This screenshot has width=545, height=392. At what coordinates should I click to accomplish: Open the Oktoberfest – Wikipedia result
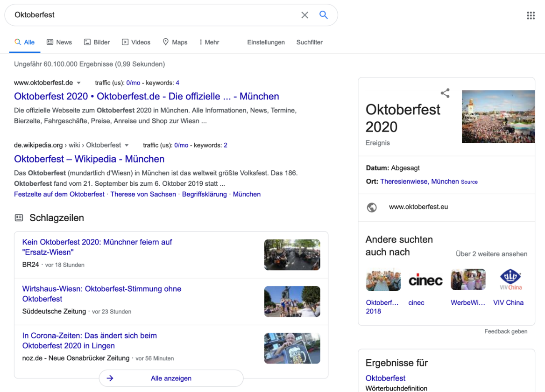(x=89, y=159)
